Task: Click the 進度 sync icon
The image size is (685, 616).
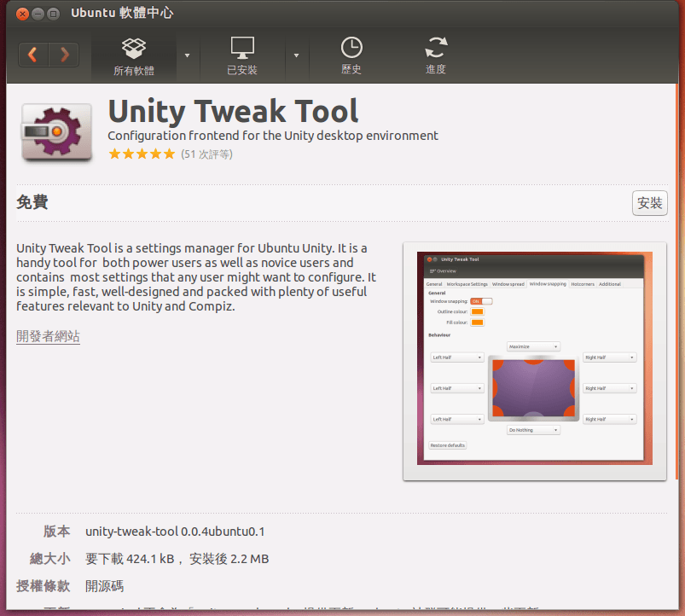Action: pos(436,47)
